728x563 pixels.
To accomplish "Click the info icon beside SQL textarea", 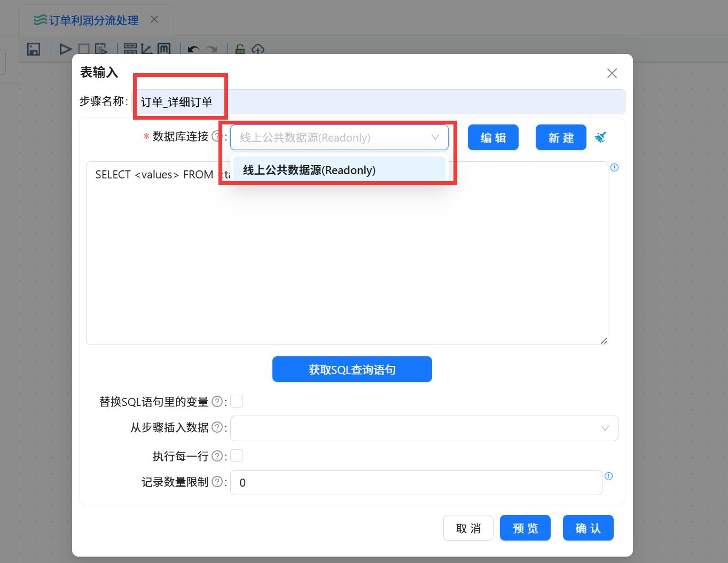I will (x=615, y=168).
